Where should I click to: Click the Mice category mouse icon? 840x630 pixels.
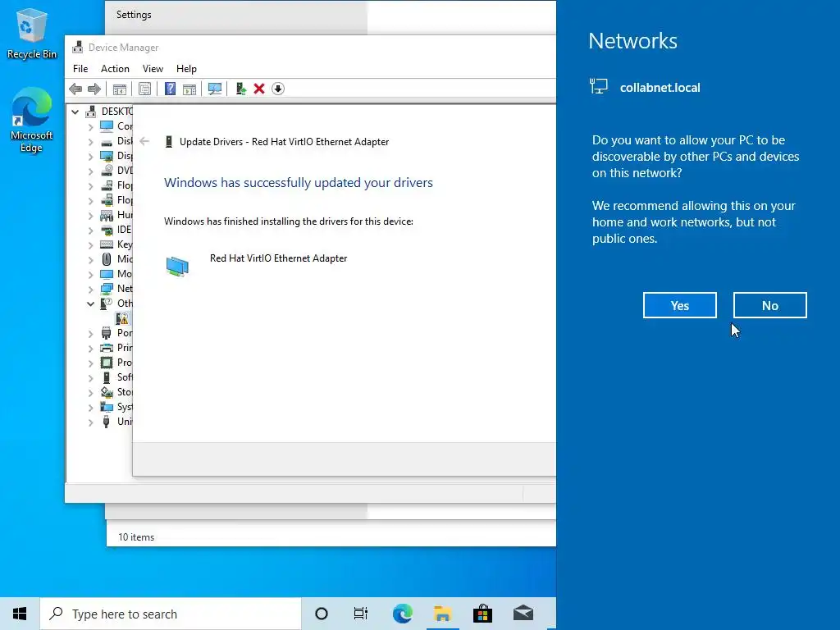107,259
